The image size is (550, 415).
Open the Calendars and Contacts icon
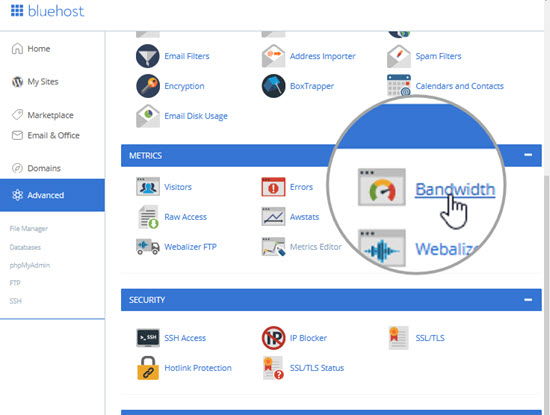(399, 85)
